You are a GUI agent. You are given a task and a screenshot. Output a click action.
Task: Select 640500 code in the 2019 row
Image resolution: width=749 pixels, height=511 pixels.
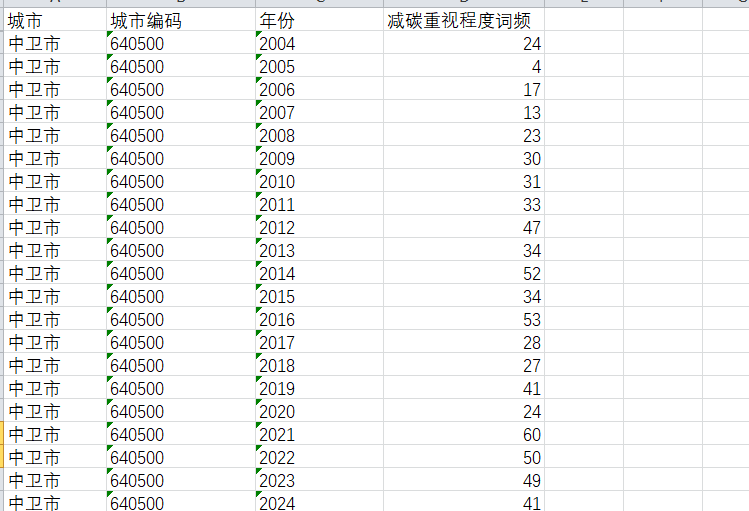coord(181,389)
